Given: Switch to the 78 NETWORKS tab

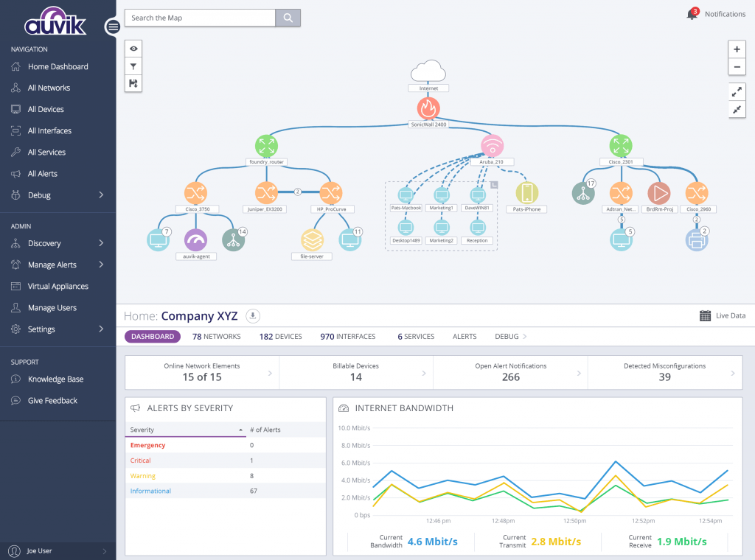Looking at the screenshot, I should click(x=216, y=336).
